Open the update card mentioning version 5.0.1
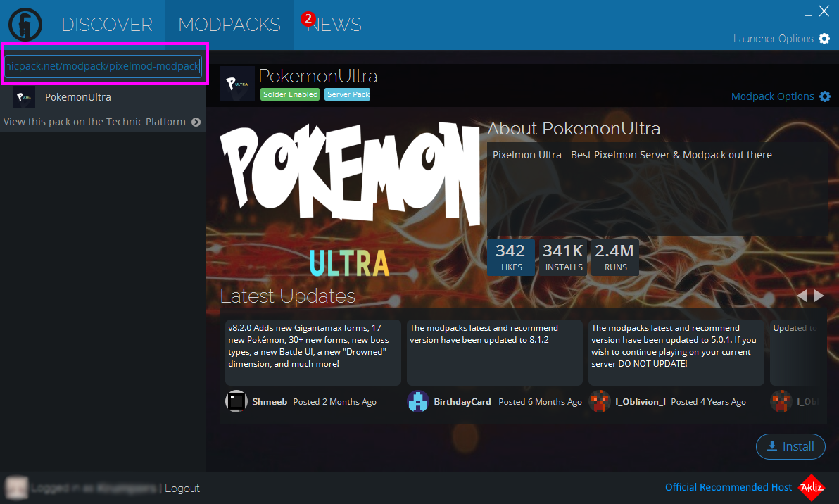 [676, 353]
